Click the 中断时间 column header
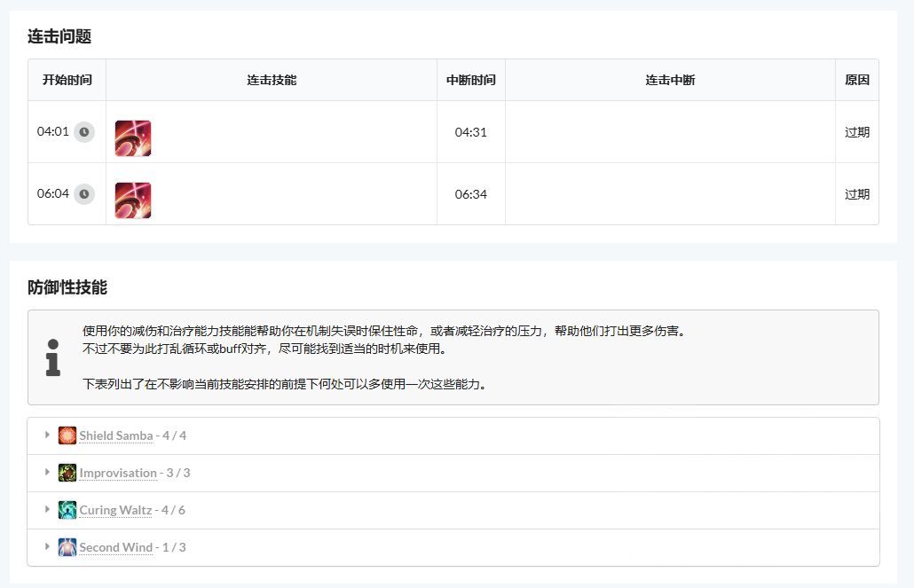 pyautogui.click(x=470, y=79)
